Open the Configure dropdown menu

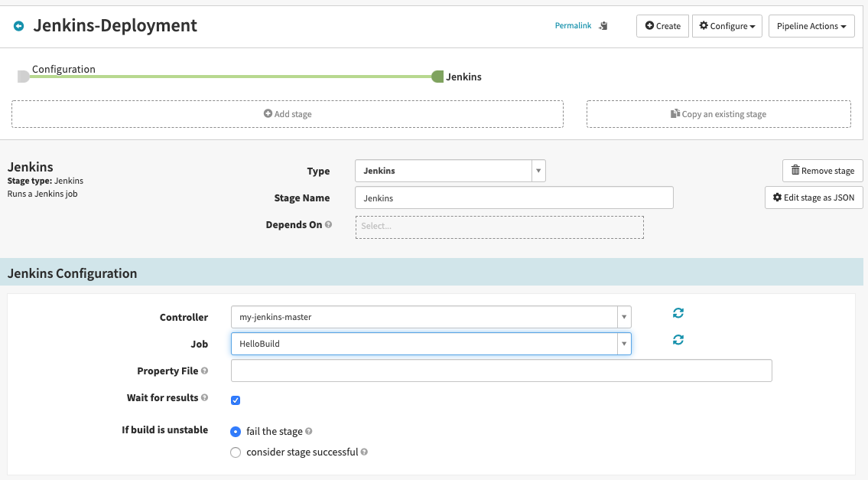727,26
